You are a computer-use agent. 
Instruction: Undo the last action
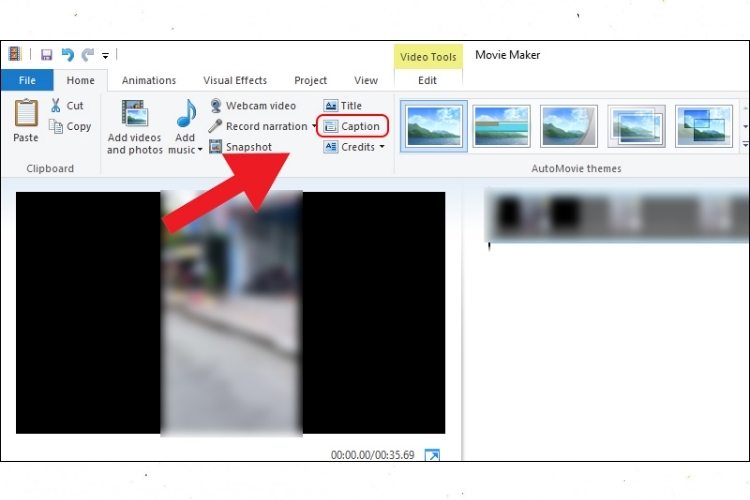(67, 55)
